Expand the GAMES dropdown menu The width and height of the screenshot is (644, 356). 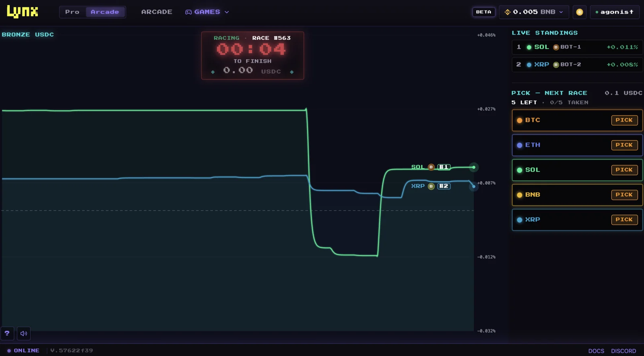tap(207, 12)
